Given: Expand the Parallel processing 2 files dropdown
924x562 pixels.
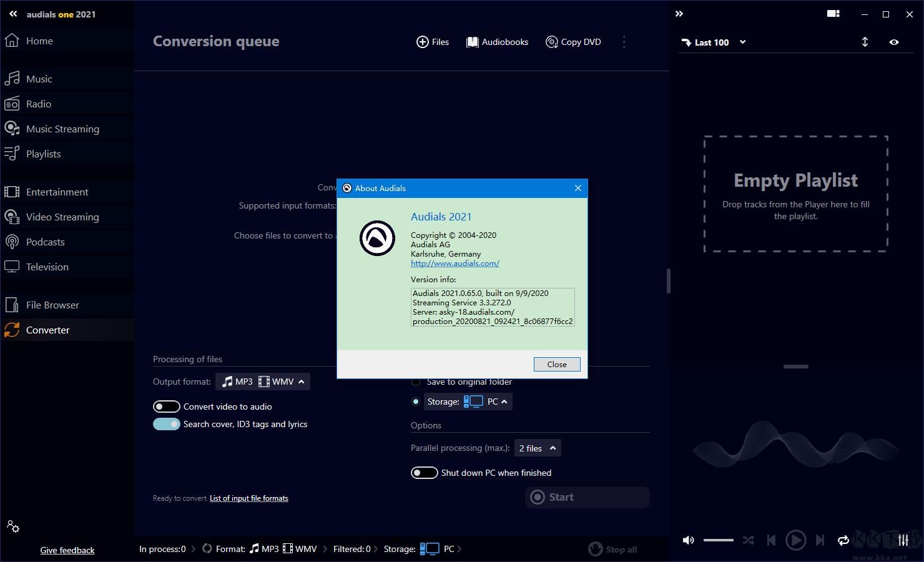Looking at the screenshot, I should pos(537,448).
